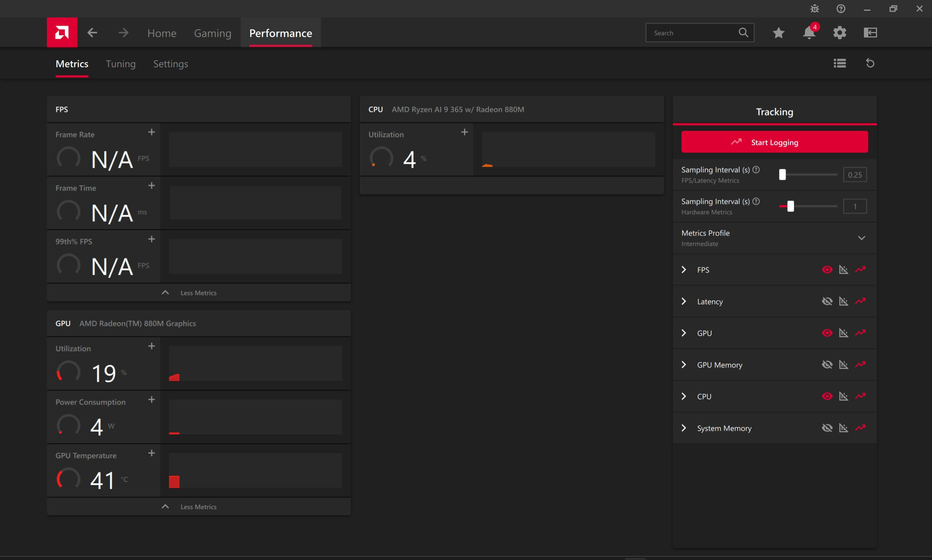932x560 pixels.
Task: Click the Tracking panel header
Action: (775, 112)
